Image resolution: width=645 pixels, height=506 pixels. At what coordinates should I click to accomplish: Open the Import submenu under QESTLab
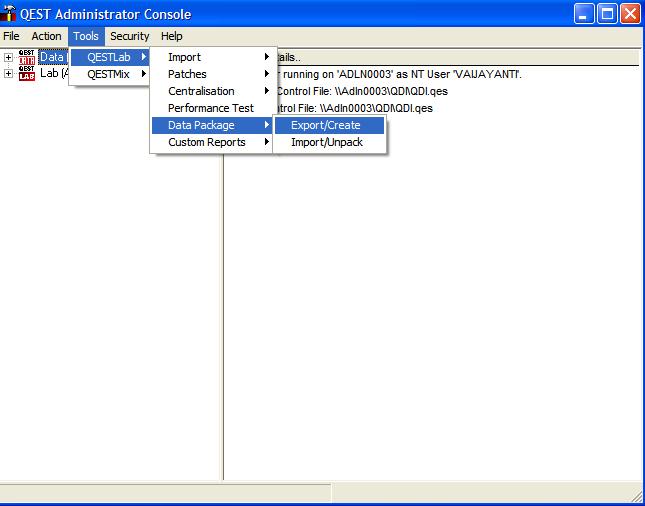184,57
